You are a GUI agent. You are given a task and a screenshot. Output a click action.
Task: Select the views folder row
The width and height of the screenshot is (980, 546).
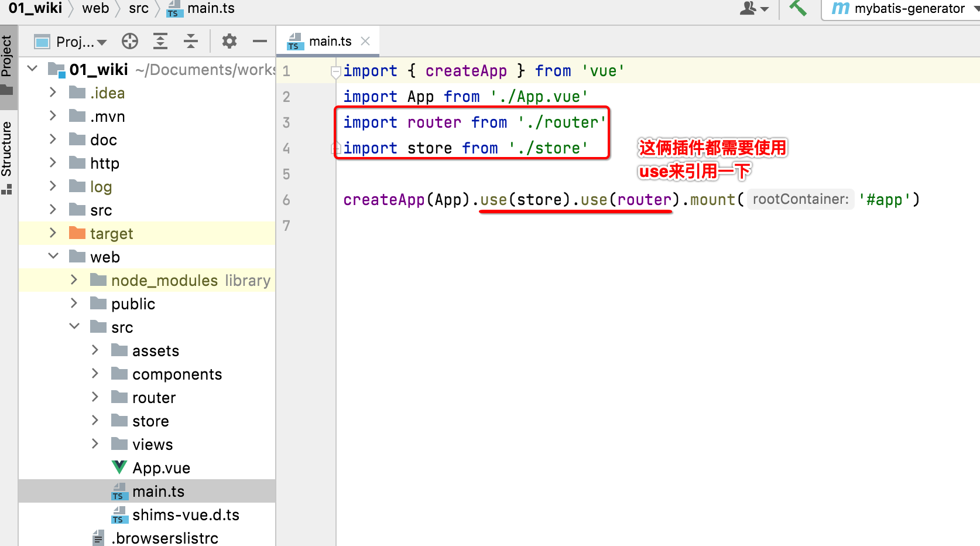[x=147, y=444]
